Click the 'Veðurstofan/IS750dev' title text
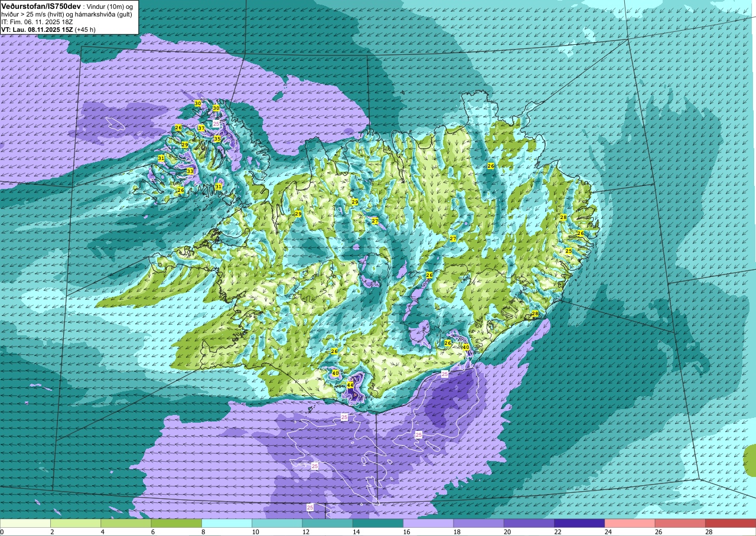 [x=41, y=6]
